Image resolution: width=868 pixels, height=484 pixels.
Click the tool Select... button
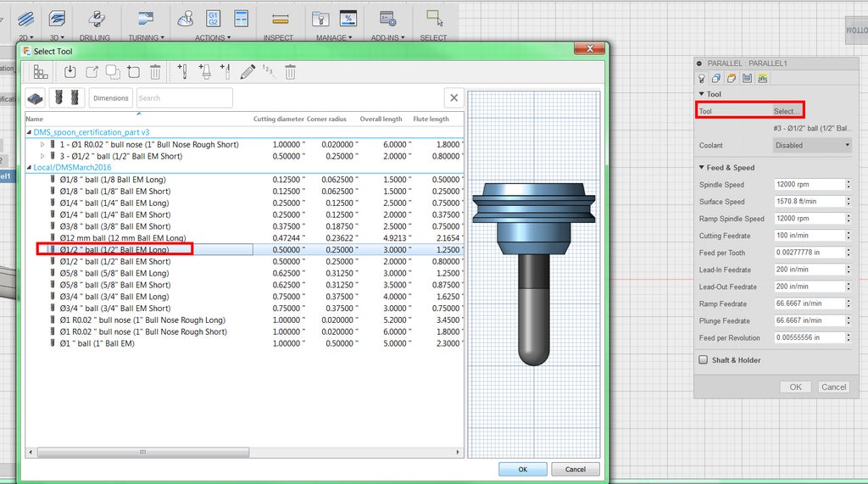[x=786, y=111]
